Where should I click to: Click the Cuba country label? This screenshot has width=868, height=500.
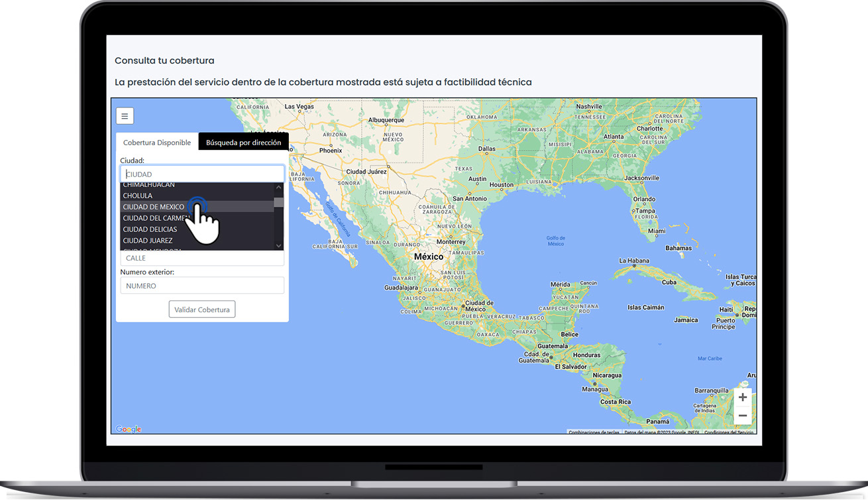point(669,282)
